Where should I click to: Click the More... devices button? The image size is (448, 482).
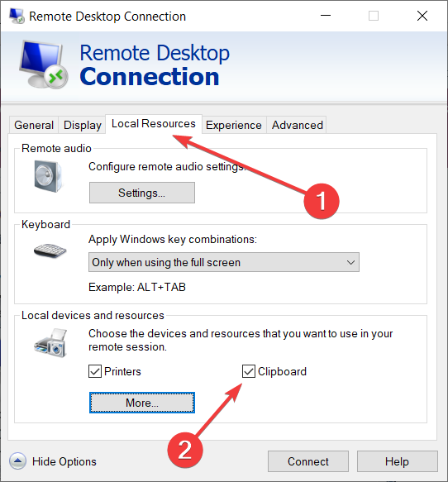(x=142, y=403)
